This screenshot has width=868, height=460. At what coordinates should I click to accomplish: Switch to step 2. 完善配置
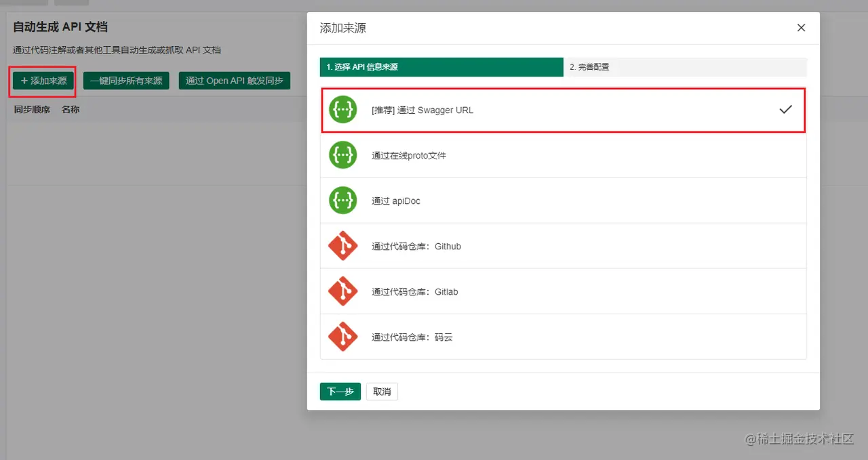[x=685, y=66]
